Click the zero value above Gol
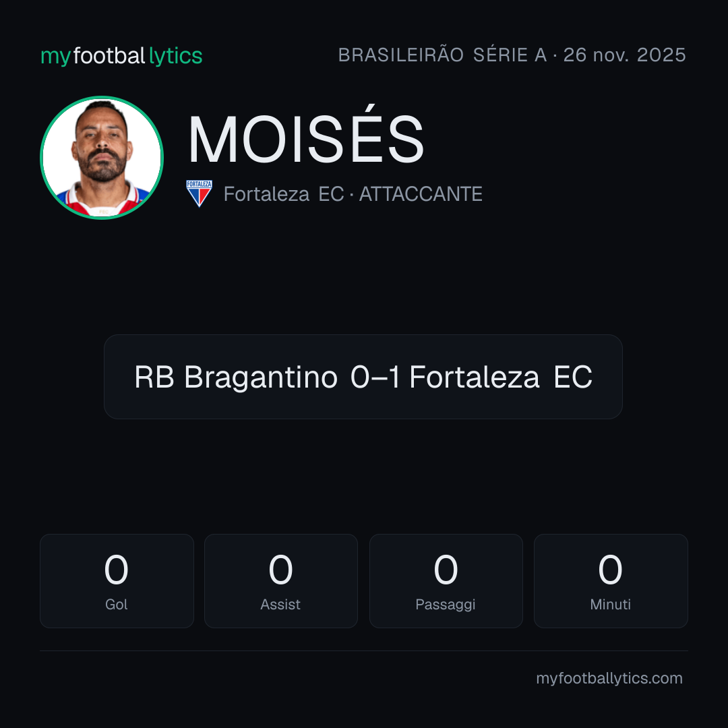This screenshot has width=728, height=728. coord(116,570)
